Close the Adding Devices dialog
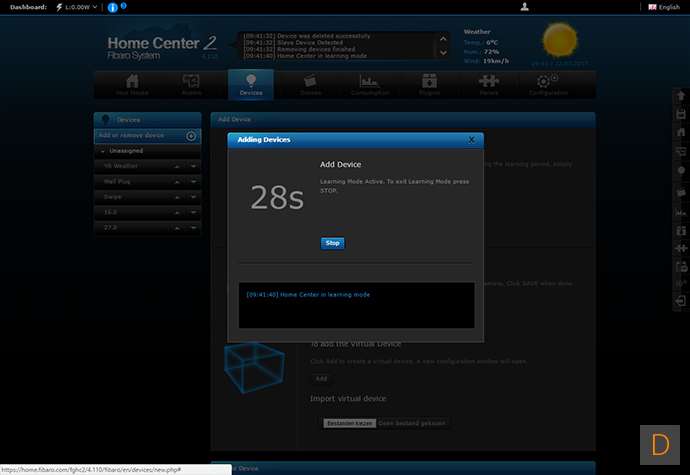Image resolution: width=690 pixels, height=475 pixels. tap(471, 140)
